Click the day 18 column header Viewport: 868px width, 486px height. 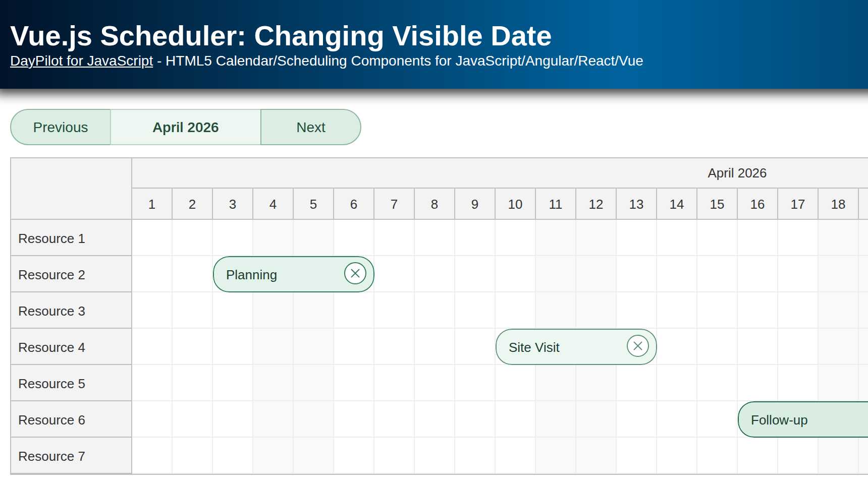[x=838, y=204]
